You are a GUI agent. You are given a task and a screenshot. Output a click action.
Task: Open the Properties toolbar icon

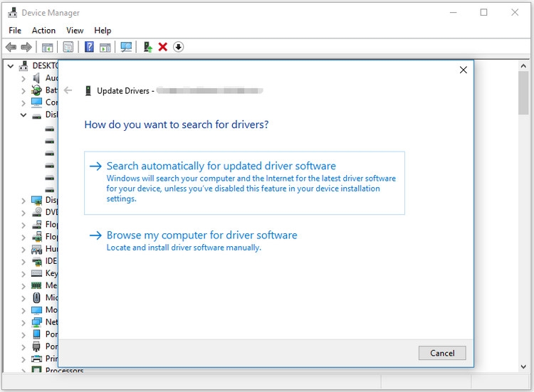(68, 47)
